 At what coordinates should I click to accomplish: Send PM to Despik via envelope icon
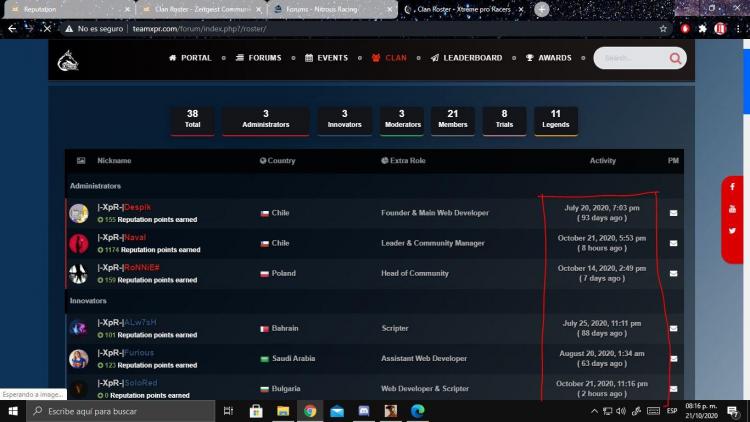[x=673, y=213]
